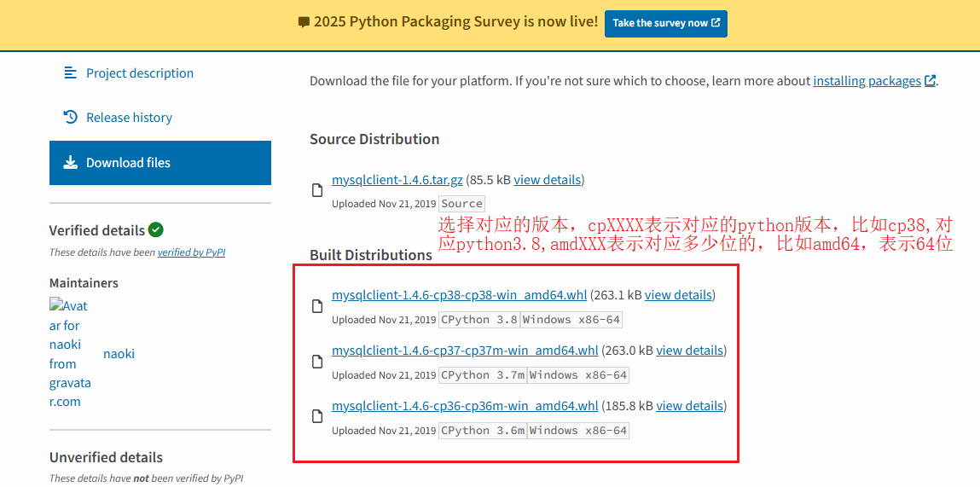Click the Source Distribution heading

[x=374, y=139]
